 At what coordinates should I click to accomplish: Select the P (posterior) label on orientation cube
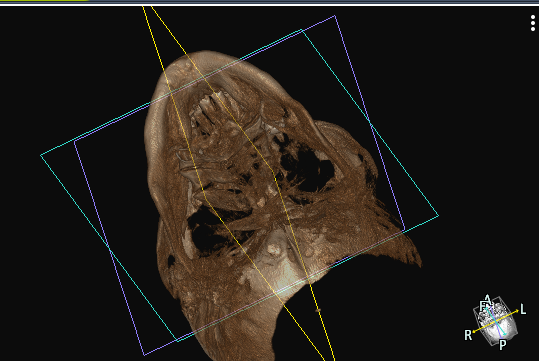coord(503,345)
